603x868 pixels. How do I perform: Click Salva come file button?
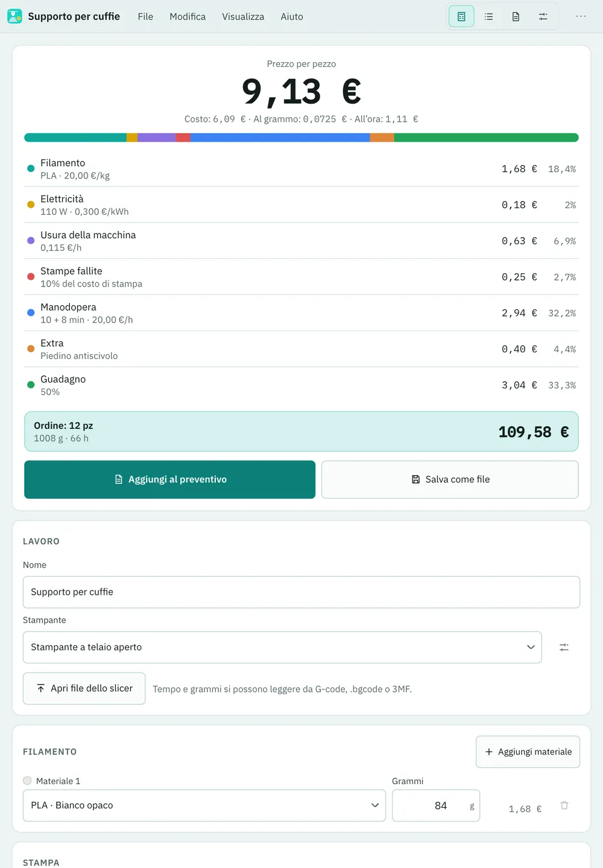coord(450,480)
